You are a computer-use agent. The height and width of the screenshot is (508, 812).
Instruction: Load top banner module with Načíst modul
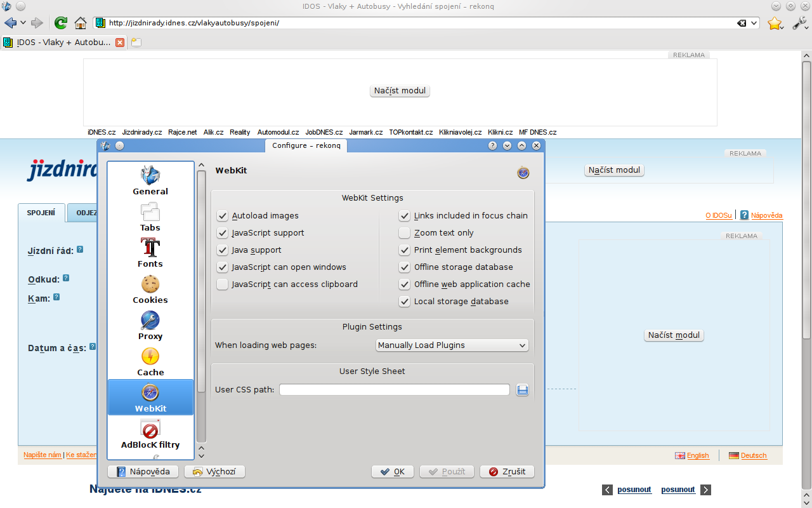400,91
